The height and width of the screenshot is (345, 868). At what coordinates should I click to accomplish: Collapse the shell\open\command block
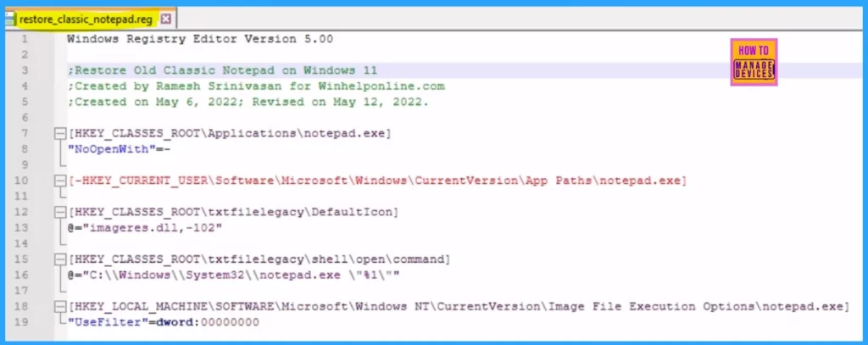[x=60, y=259]
